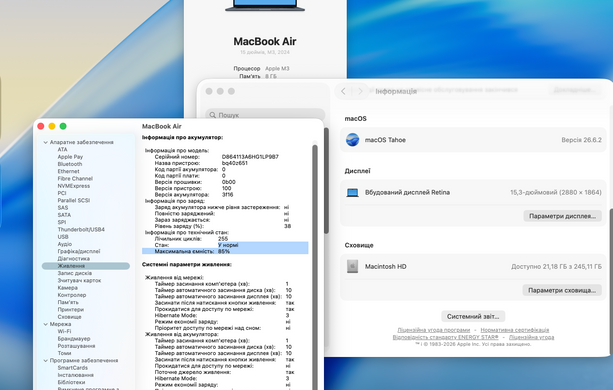Select Бібліотеки in the sidebar

click(x=71, y=382)
